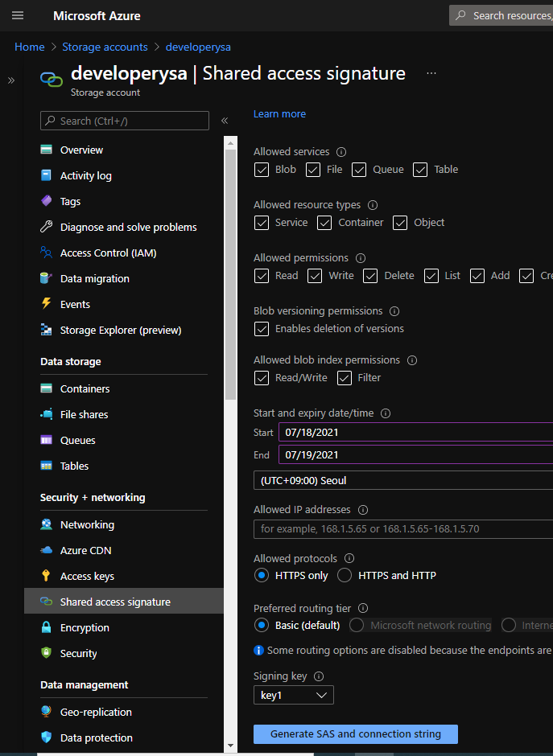Select the HTTPS and HTTP protocol option

(x=344, y=575)
